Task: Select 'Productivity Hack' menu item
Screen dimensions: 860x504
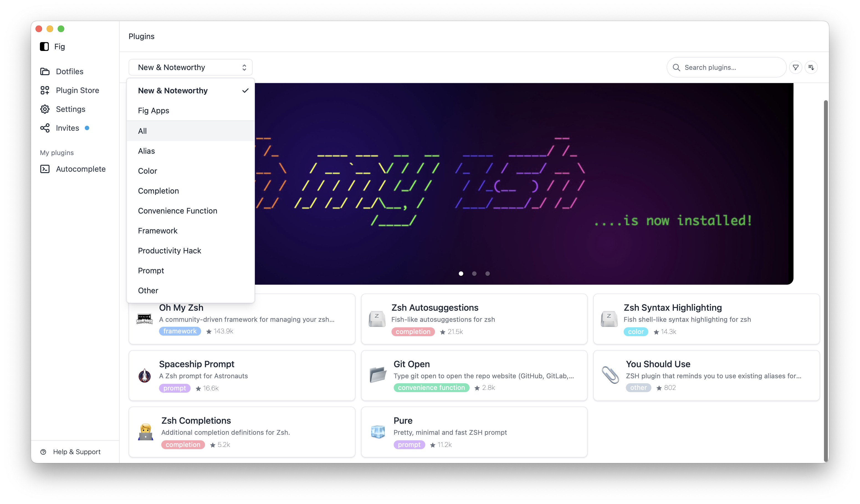Action: pyautogui.click(x=169, y=250)
